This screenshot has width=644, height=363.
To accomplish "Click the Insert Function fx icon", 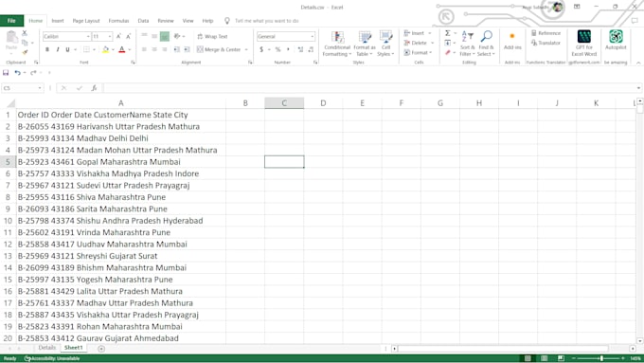I will tap(94, 88).
